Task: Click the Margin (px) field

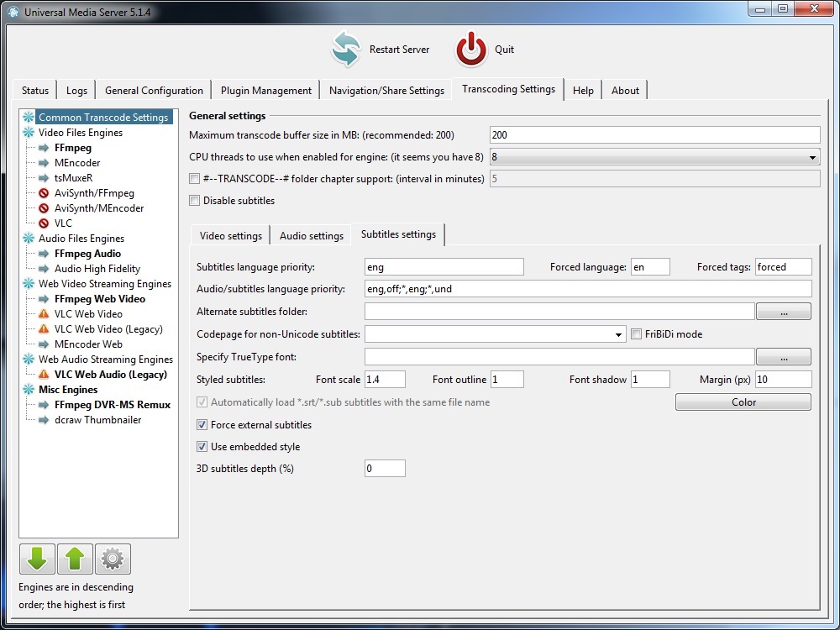Action: 783,380
